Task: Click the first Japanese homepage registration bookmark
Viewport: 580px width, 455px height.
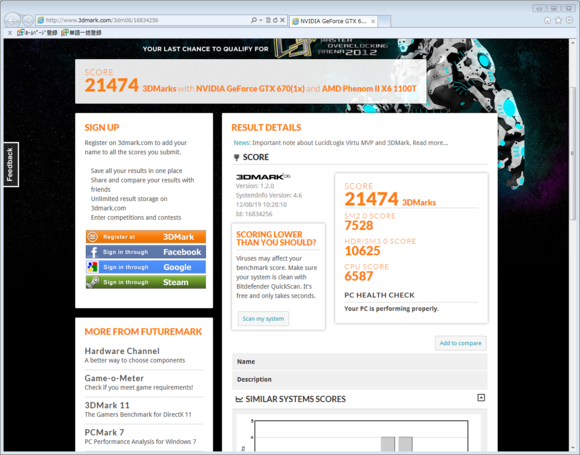Action: (x=37, y=33)
